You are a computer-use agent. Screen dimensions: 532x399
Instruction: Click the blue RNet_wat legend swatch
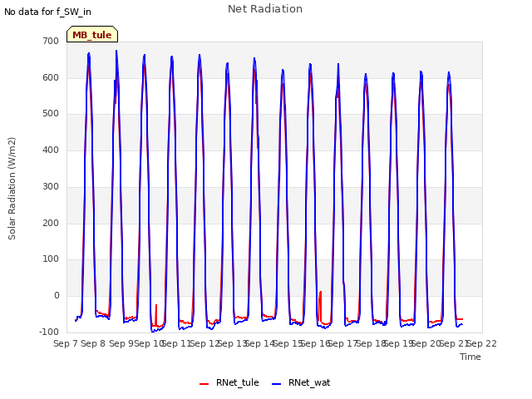coord(277,384)
